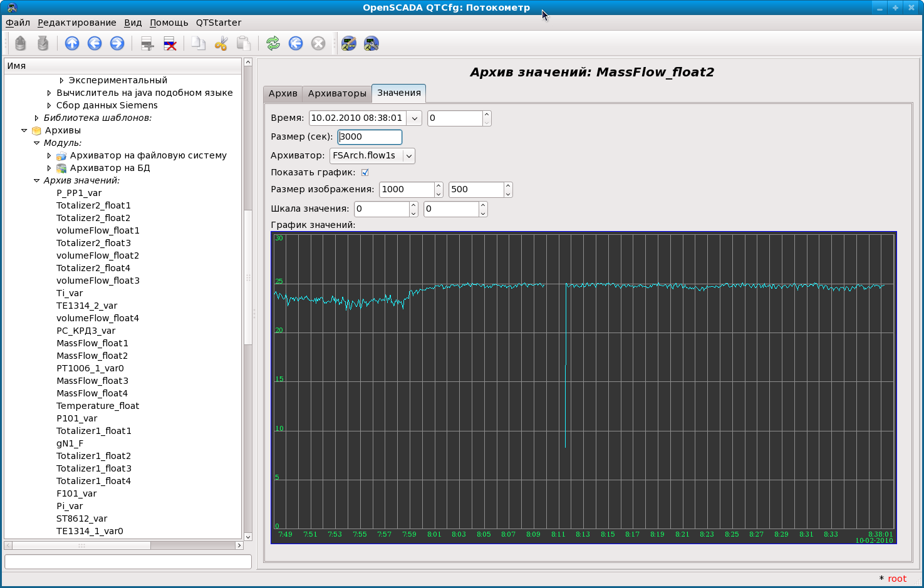Click the Start periodic update icon
This screenshot has width=924, height=588.
pyautogui.click(x=296, y=43)
